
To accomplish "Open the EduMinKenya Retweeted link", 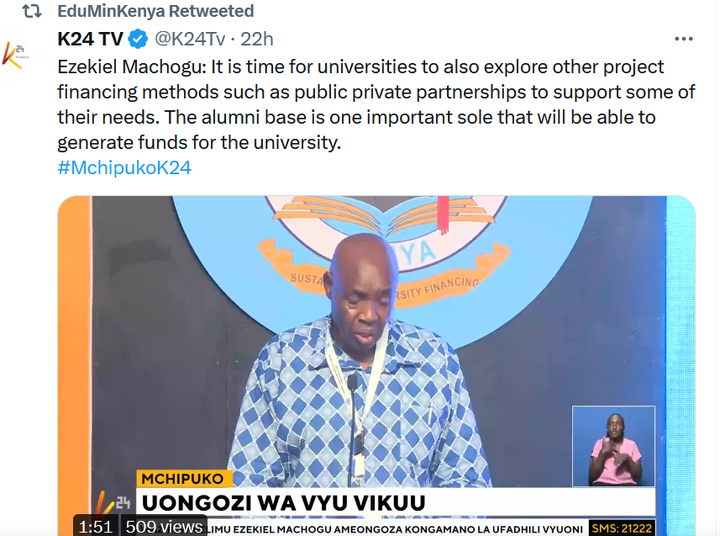I will [x=155, y=11].
